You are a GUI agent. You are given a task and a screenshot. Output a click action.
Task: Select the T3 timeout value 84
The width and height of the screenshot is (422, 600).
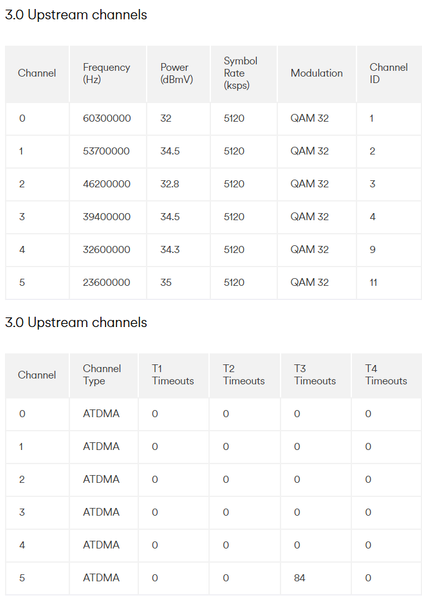point(299,578)
